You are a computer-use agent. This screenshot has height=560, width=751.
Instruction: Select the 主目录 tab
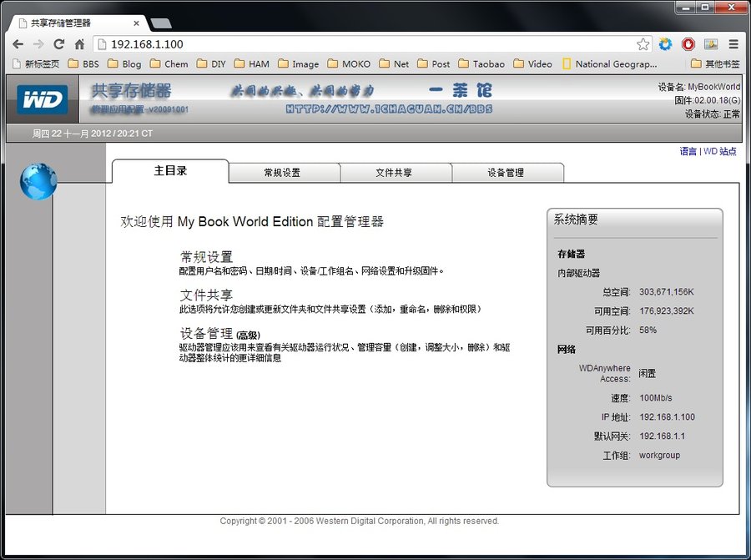click(170, 171)
